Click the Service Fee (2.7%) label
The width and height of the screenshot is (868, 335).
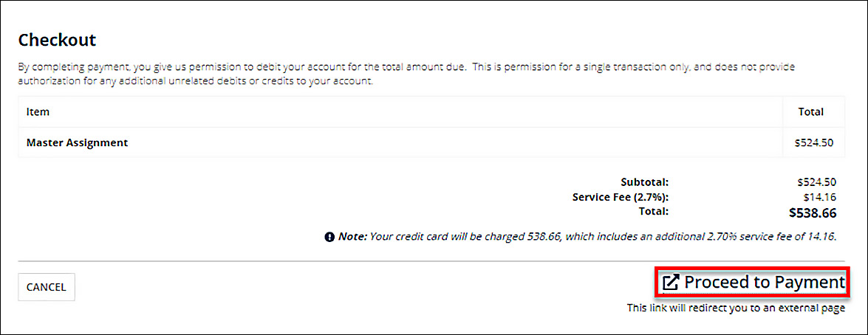pos(620,197)
